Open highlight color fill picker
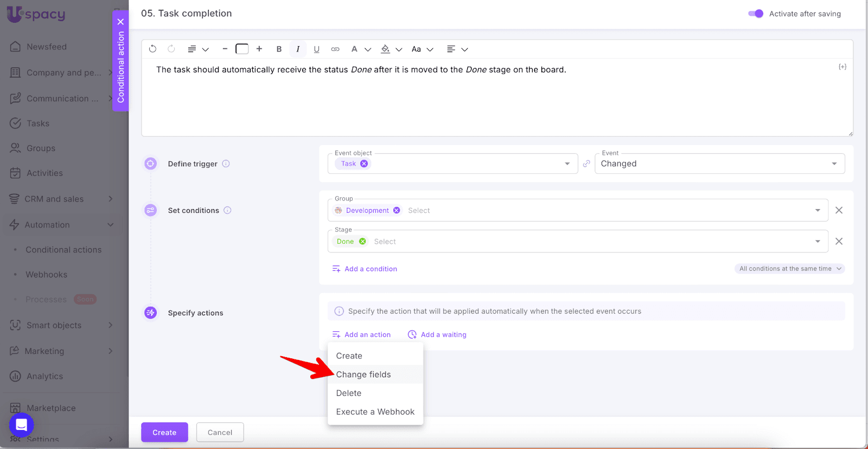The image size is (868, 449). point(391,49)
